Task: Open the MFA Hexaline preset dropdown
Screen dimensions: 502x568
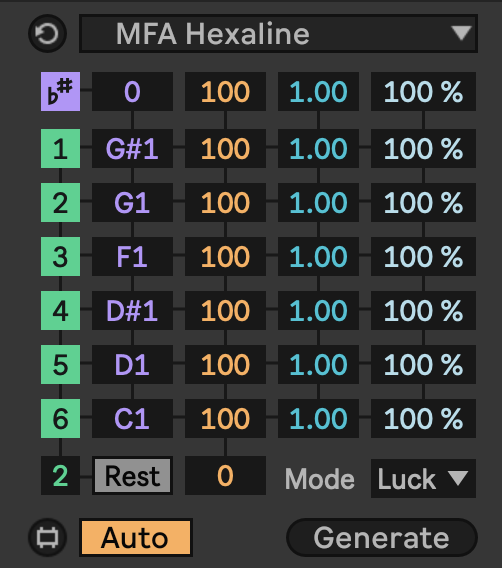Action: [278, 34]
